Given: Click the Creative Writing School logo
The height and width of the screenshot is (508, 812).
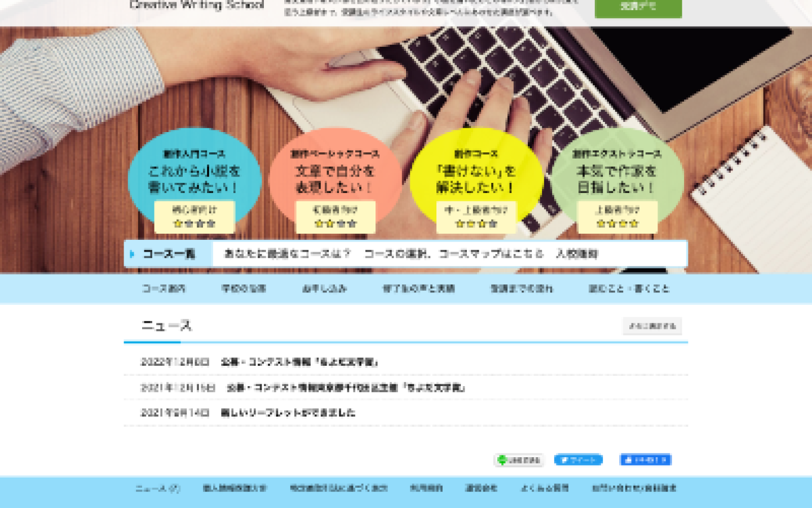Looking at the screenshot, I should pos(197,6).
